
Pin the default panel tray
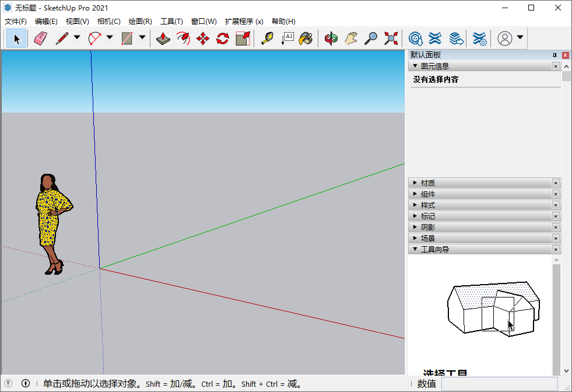(555, 54)
